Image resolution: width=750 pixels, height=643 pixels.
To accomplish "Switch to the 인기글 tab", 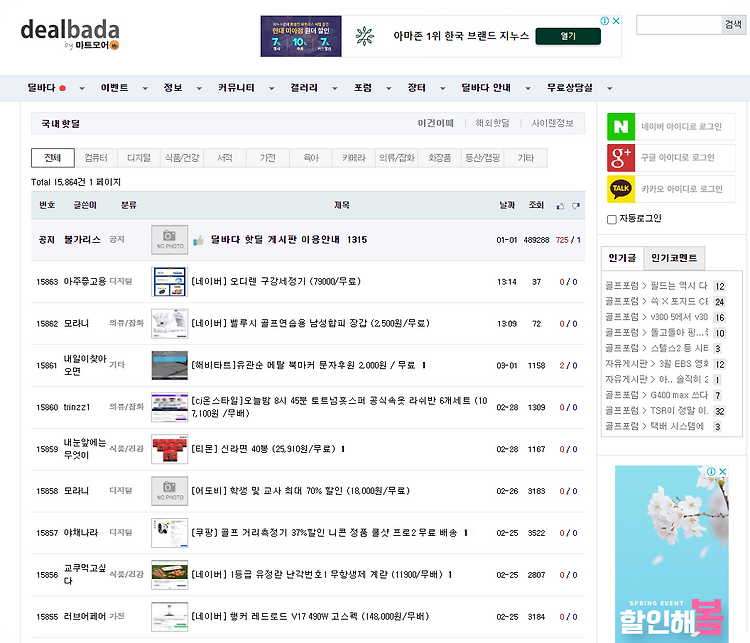I will [622, 258].
